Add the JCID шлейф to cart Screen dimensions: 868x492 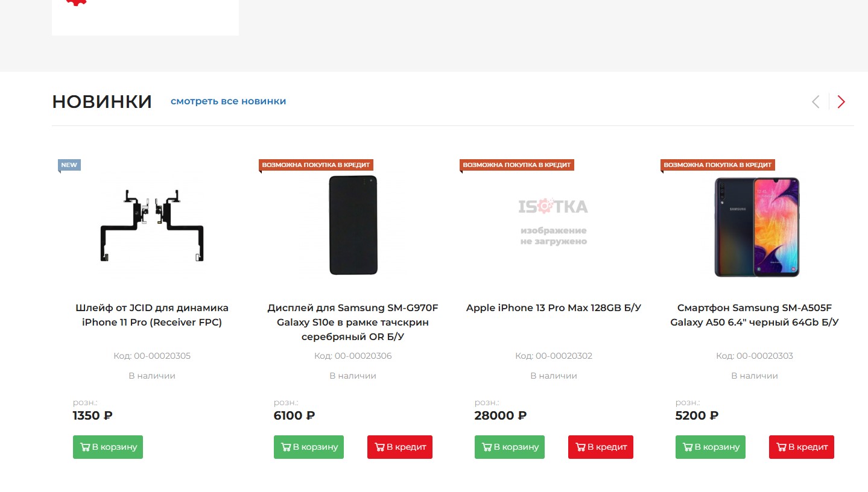(108, 447)
